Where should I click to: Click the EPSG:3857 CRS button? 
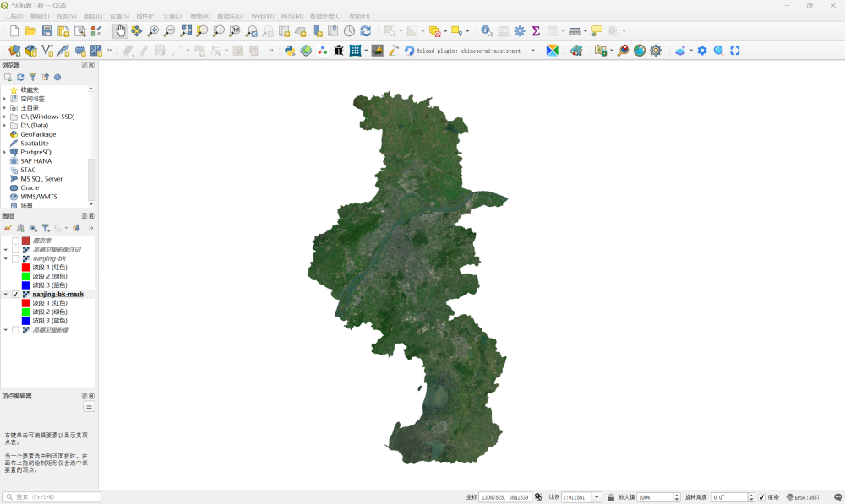click(x=803, y=497)
